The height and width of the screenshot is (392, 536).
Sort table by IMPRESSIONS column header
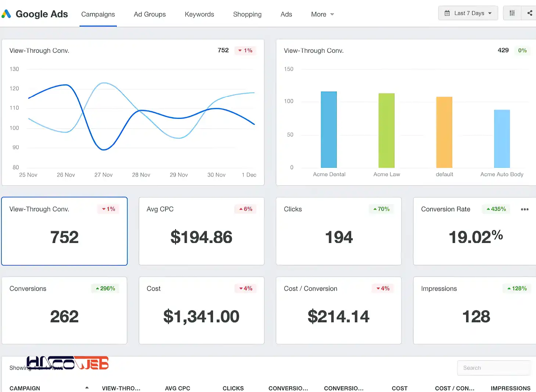[x=511, y=388]
